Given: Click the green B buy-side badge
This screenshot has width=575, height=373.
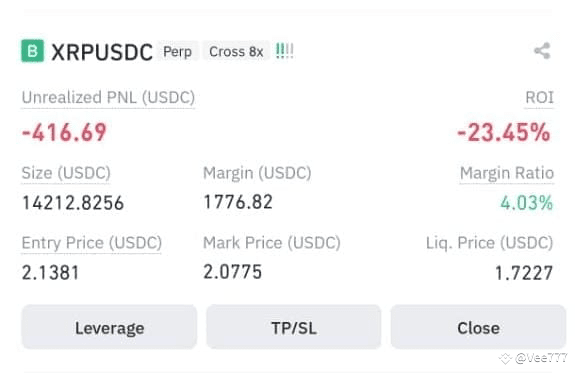Looking at the screenshot, I should (33, 51).
